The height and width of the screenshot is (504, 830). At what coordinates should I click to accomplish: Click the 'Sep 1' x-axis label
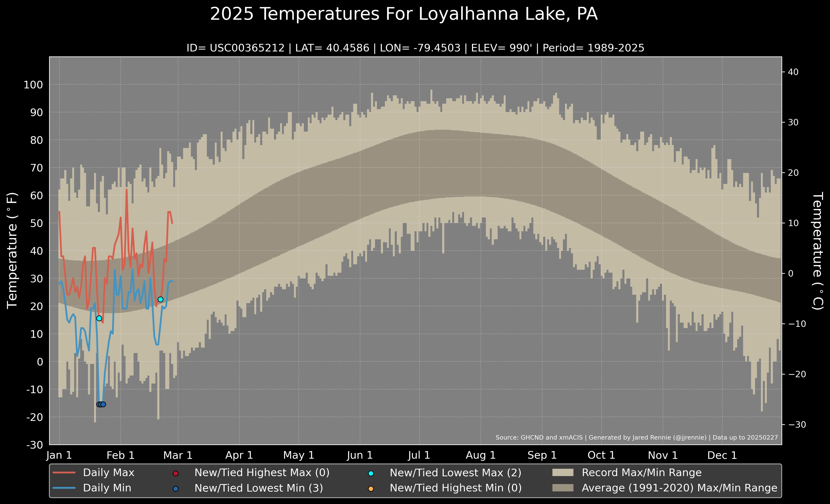(542, 456)
